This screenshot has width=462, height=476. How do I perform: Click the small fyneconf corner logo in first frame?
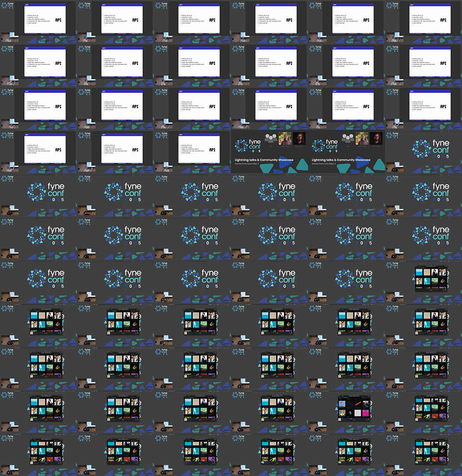tap(7, 6)
